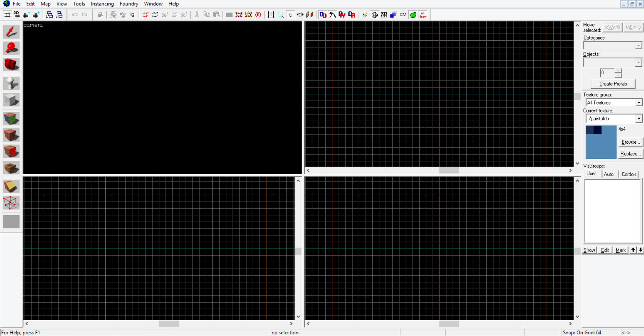
Task: Click the Edit VisGroups button
Action: 605,250
